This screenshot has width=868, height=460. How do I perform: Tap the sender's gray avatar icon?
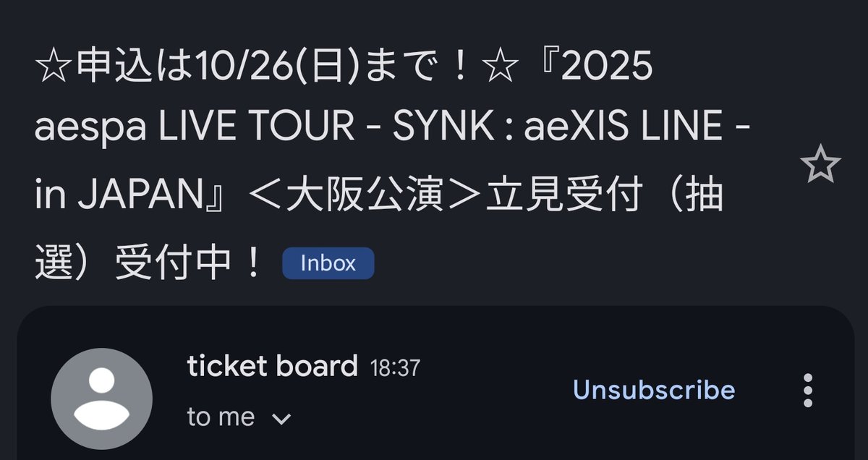click(101, 399)
